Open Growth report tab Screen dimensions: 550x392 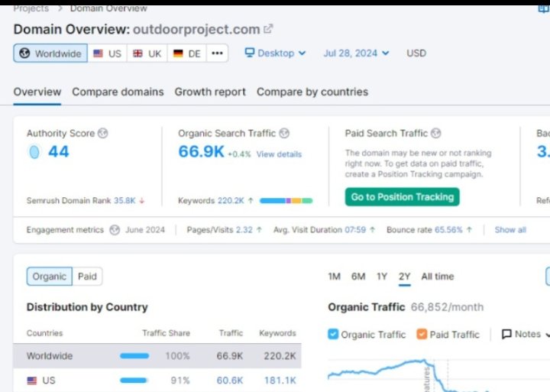[210, 92]
